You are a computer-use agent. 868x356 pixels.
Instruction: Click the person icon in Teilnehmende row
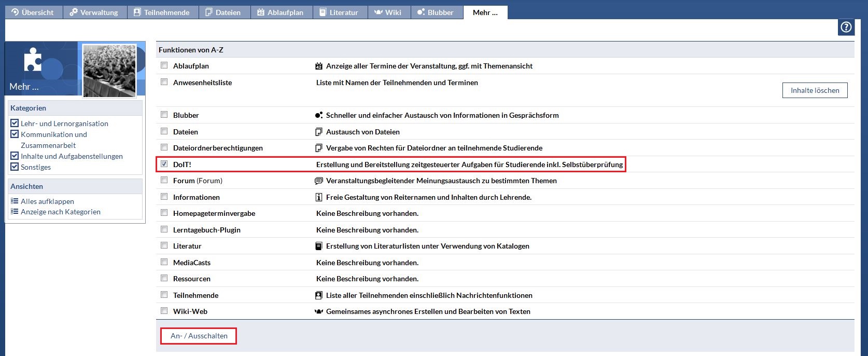point(319,295)
